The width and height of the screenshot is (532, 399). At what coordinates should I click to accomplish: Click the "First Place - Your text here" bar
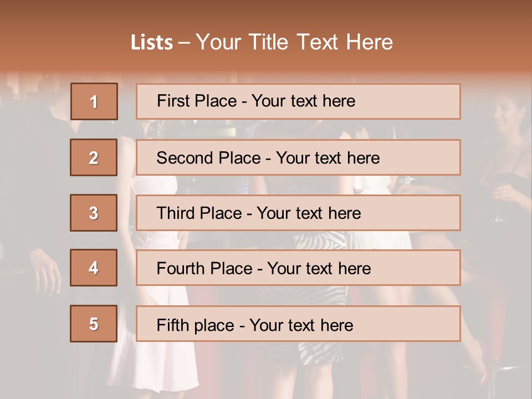click(x=298, y=101)
